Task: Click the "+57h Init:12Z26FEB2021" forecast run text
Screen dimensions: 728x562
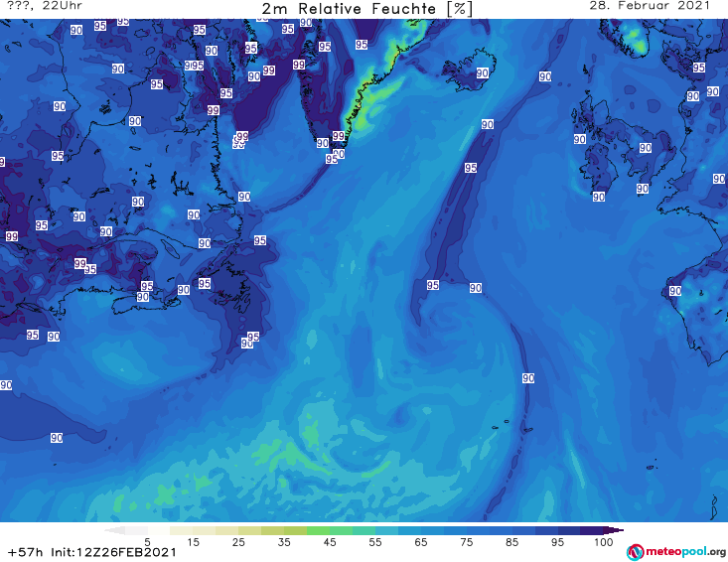Action: pos(92,552)
